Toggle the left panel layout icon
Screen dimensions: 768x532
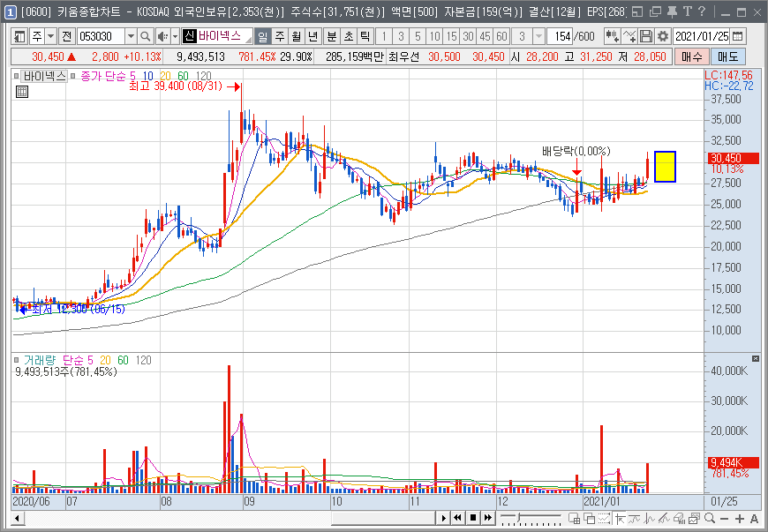pyautogui.click(x=19, y=36)
